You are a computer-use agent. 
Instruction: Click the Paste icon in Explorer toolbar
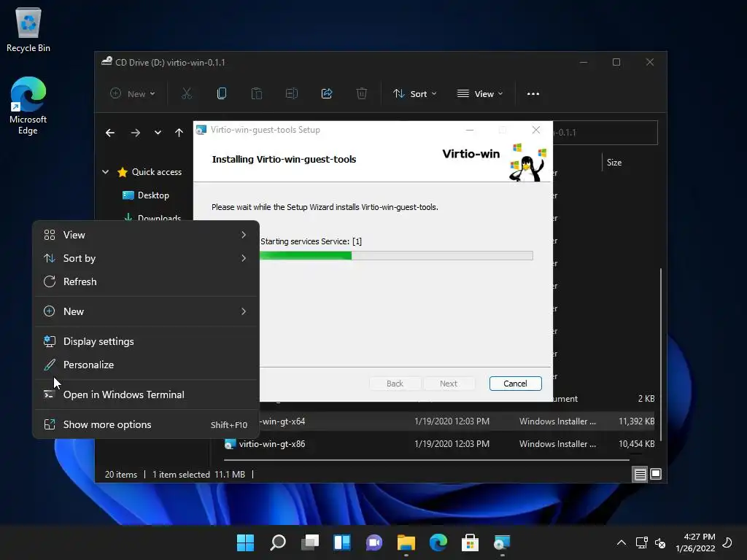coord(257,94)
